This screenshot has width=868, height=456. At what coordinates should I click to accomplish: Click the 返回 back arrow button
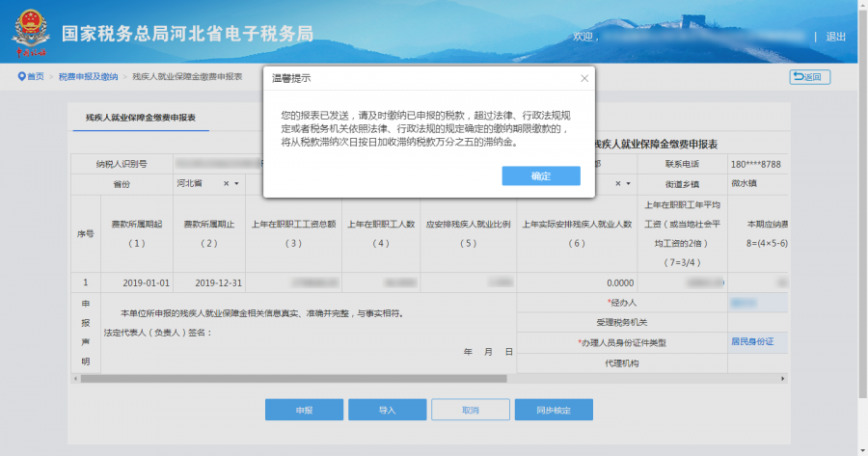(809, 77)
